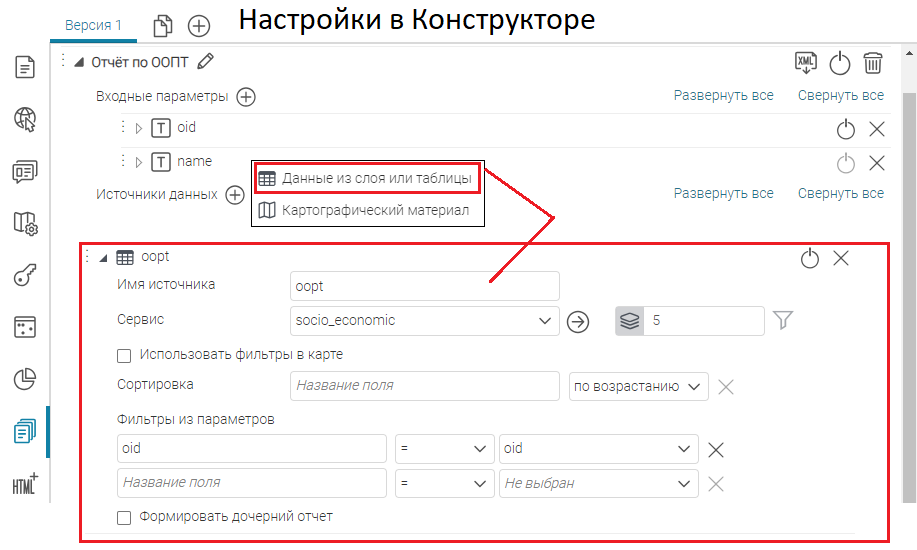Open the по возрастанию sort order dropdown

tap(638, 386)
